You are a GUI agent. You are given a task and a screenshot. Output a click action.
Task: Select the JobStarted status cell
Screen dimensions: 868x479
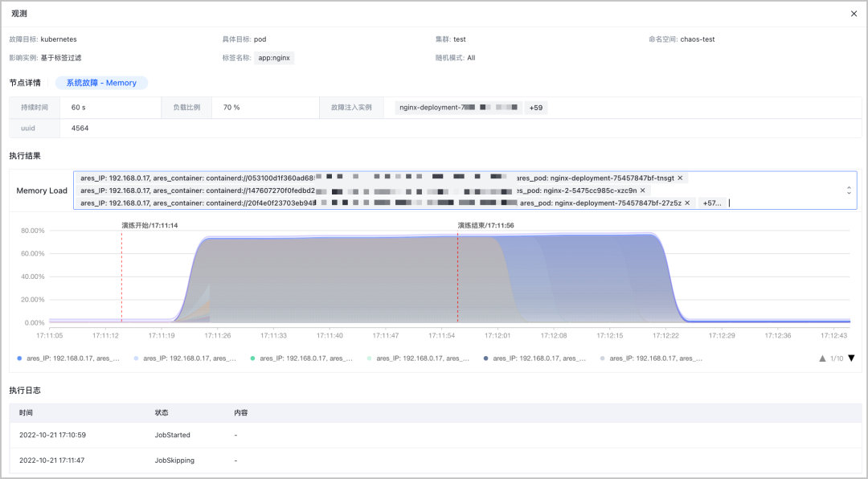172,436
